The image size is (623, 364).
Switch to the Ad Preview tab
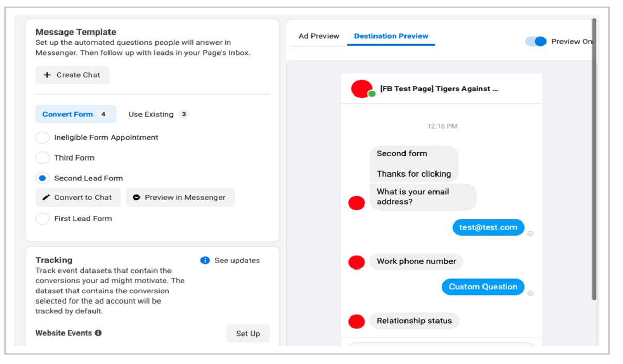point(319,36)
